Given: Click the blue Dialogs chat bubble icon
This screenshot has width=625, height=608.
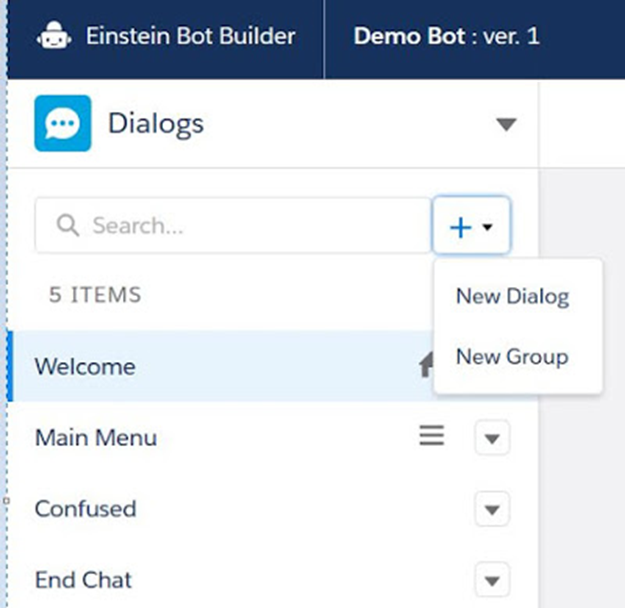Looking at the screenshot, I should click(63, 123).
